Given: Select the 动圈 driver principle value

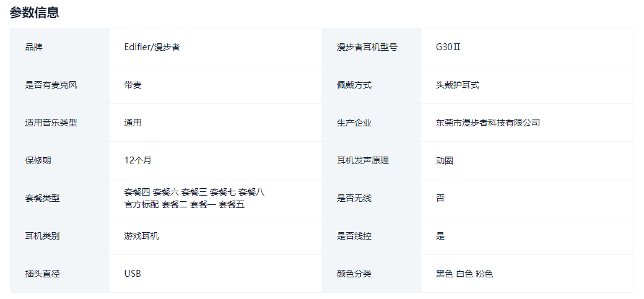Looking at the screenshot, I should point(445,160).
